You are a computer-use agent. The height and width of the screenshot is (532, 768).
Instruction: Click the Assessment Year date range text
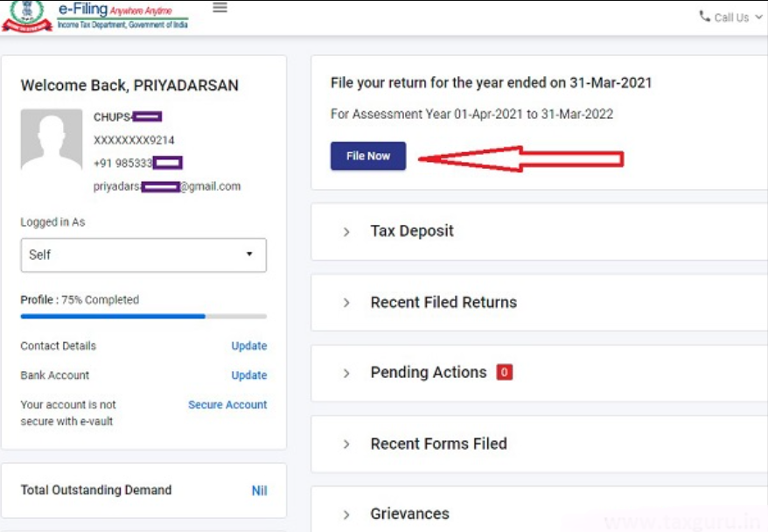[471, 114]
